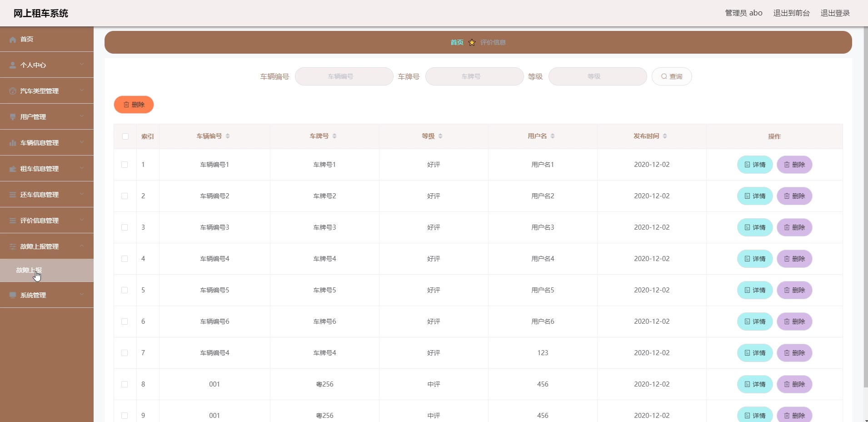Click the icon beside 汽车类型管理
The image size is (868, 422).
pyautogui.click(x=13, y=91)
